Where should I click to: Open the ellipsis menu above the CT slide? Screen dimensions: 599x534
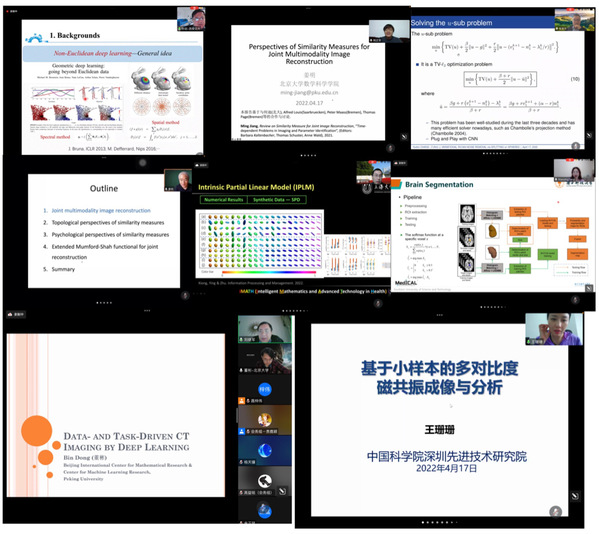(147, 311)
